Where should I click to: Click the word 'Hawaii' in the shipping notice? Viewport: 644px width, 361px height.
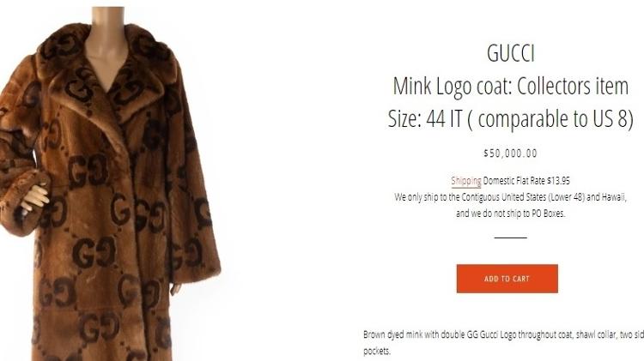614,197
